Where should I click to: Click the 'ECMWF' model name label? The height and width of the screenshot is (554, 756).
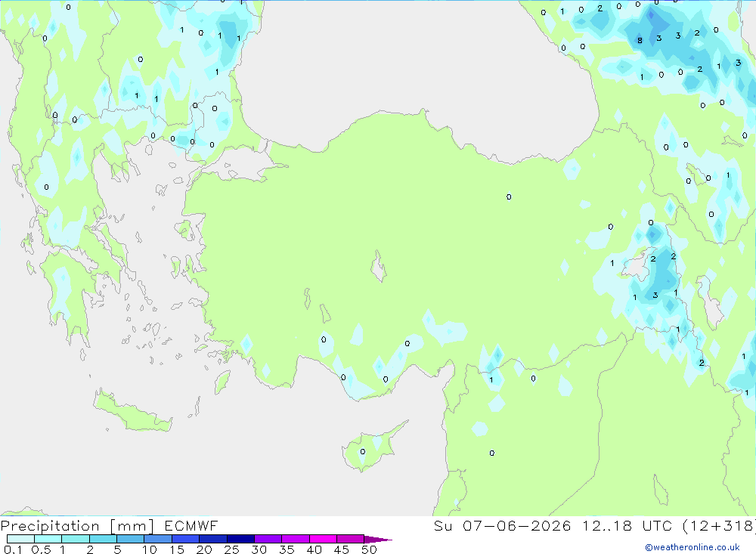coord(191,525)
